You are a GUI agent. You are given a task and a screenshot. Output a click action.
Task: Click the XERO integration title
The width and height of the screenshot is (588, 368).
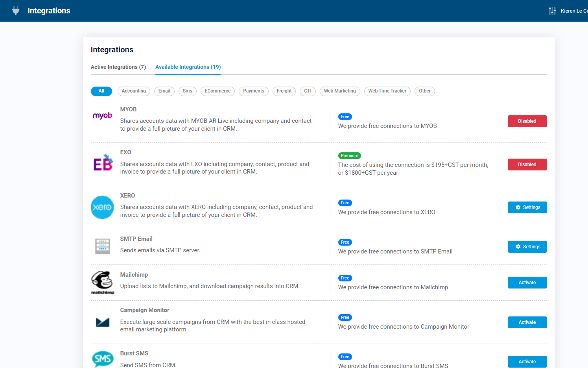click(127, 196)
